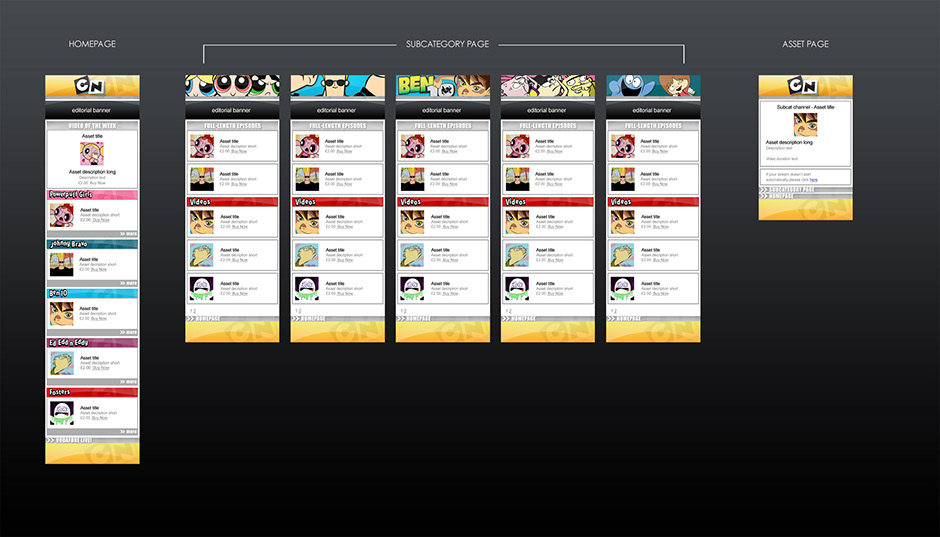Click 'more' under Johnny Bravo on Homepage
Viewport: 940px width, 537px height.
[128, 283]
